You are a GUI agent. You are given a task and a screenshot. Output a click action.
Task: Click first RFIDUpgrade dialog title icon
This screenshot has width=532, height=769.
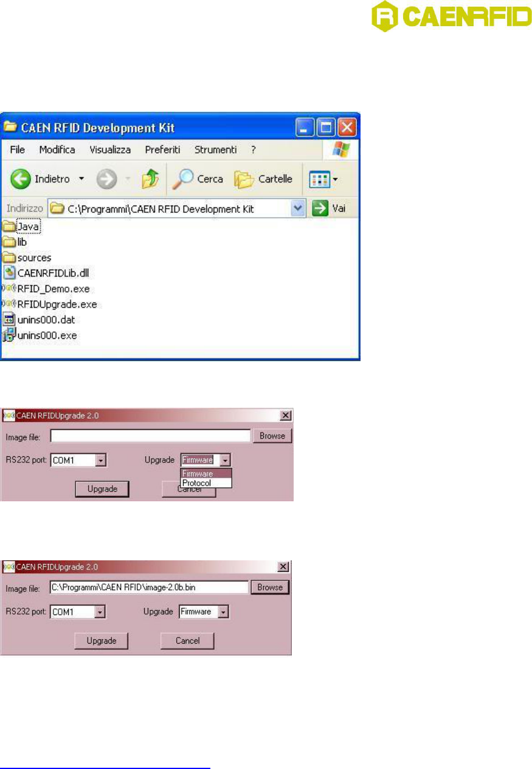point(9,415)
